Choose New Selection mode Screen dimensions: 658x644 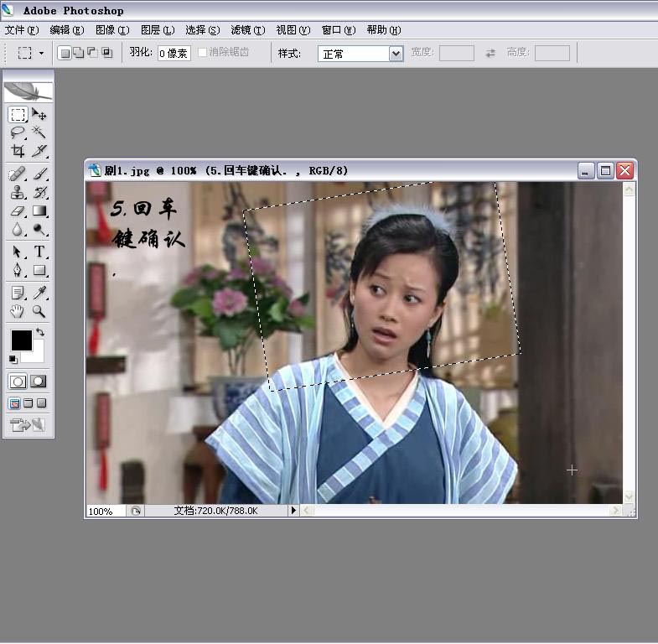coord(65,54)
